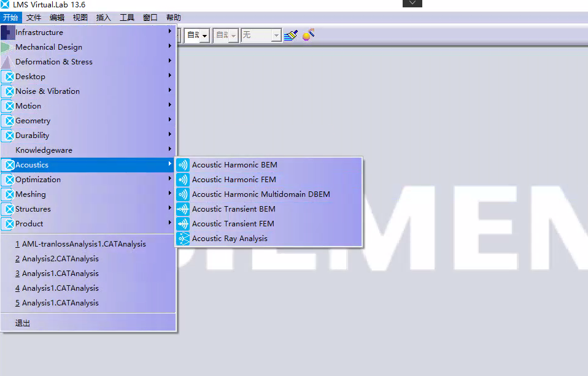Open the 工具 menu
588x376 pixels.
click(127, 18)
